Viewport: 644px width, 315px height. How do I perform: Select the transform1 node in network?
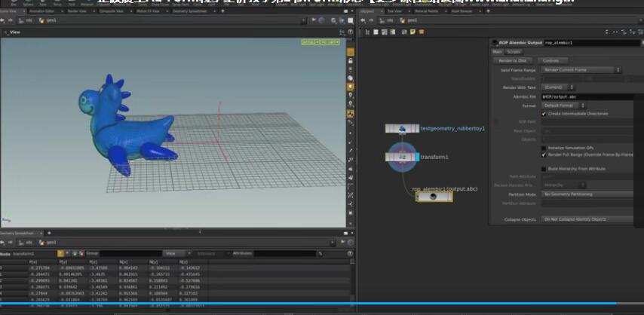click(403, 157)
